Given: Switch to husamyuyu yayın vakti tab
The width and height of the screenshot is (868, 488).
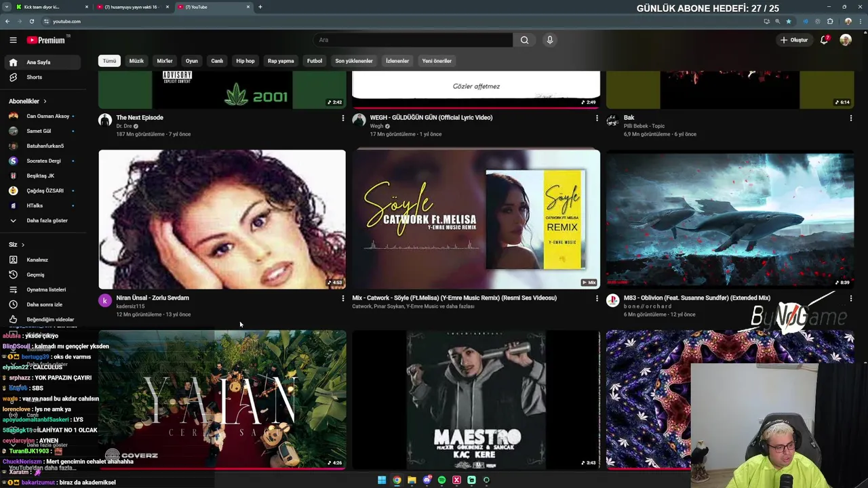Looking at the screenshot, I should [133, 7].
